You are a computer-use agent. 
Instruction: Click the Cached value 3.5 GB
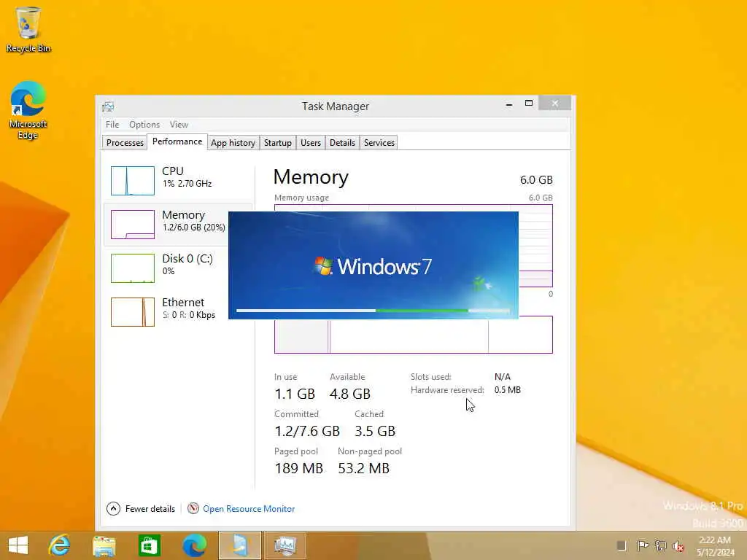pos(375,431)
